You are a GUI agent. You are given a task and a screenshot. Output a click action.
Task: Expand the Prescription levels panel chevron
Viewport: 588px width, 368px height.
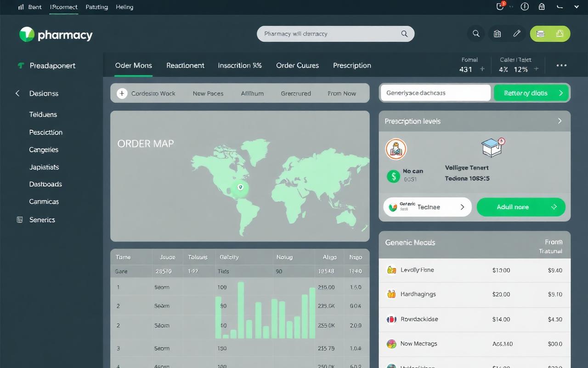(x=560, y=121)
